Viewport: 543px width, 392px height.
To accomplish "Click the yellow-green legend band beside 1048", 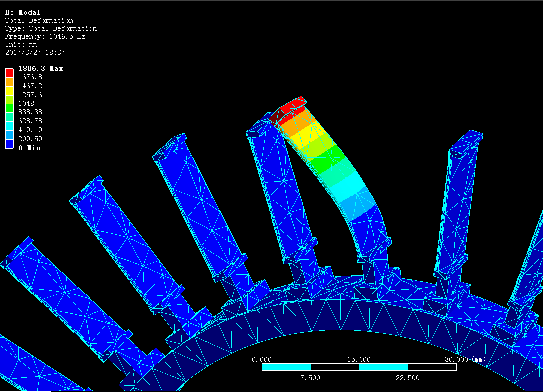I will pos(9,100).
